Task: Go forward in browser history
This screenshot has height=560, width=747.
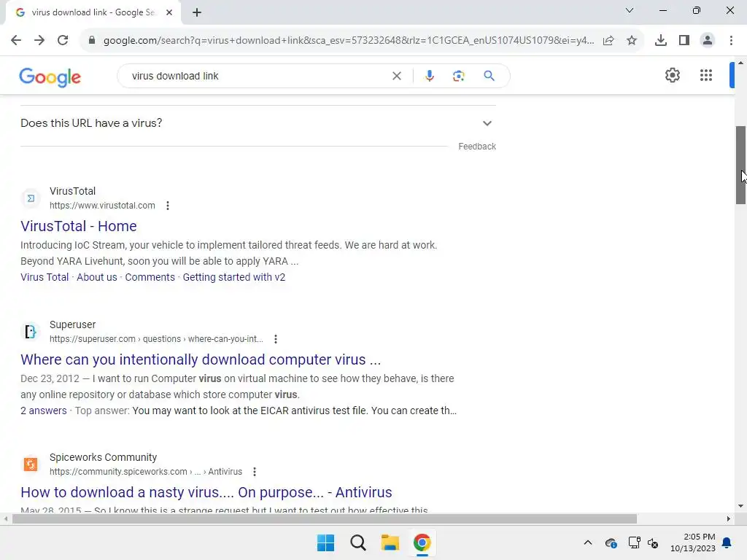Action: coord(39,41)
